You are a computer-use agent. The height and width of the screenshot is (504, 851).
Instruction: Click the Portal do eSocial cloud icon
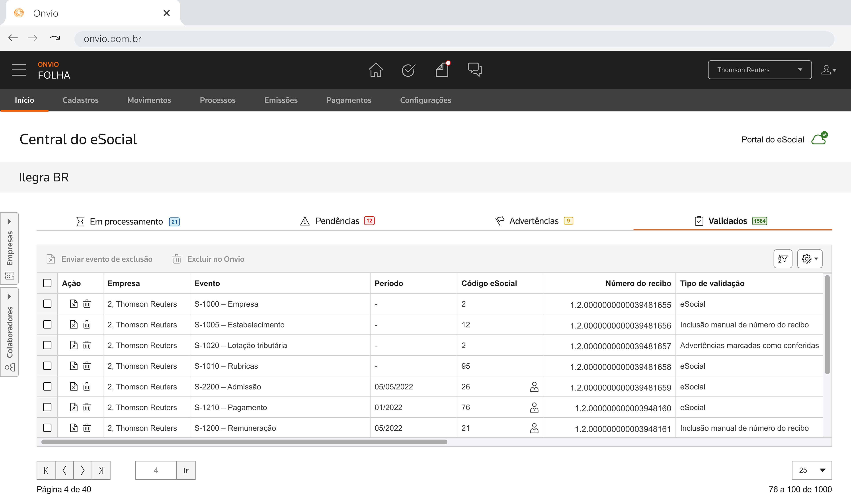(x=819, y=138)
